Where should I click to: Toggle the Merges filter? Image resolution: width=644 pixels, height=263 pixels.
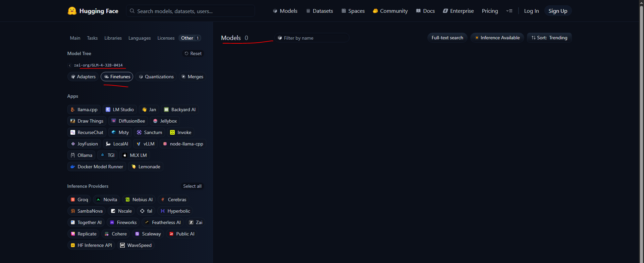point(192,77)
